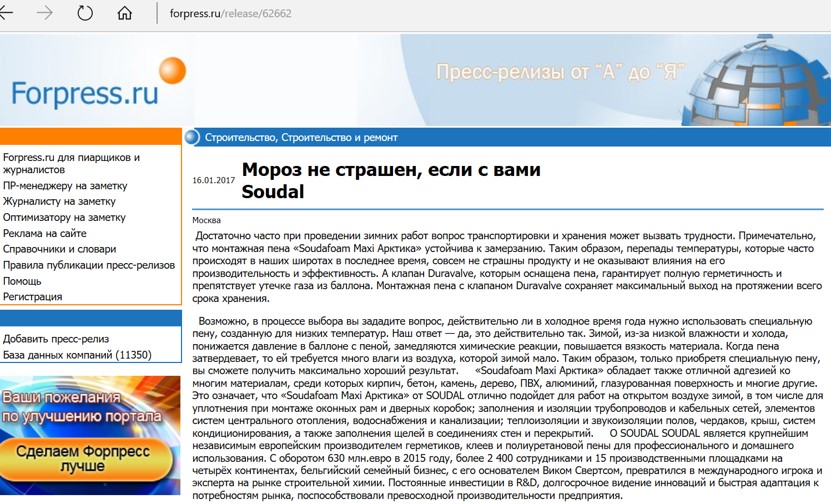
Task: Click the paragraph starting with Возможно, в процессе выбора
Action: [x=507, y=408]
